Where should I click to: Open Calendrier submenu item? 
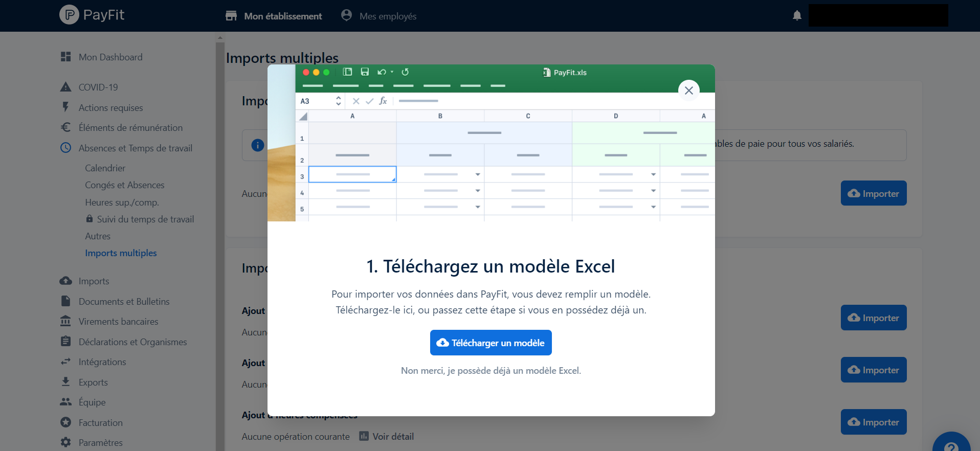pyautogui.click(x=105, y=168)
